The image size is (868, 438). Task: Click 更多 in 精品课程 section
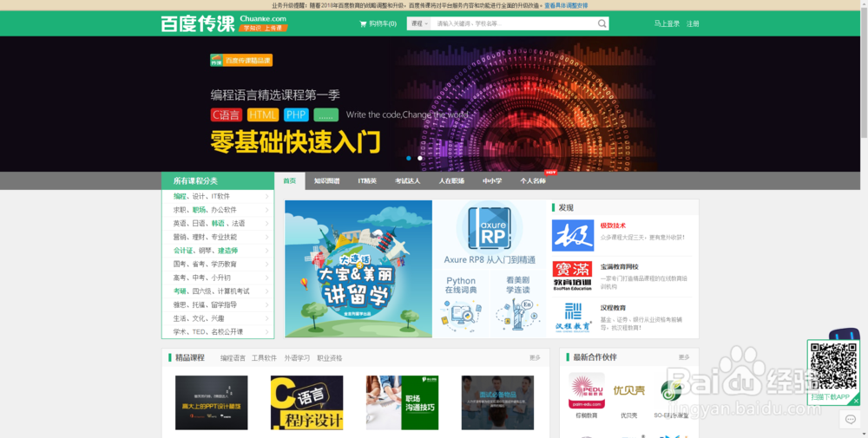[x=535, y=358]
